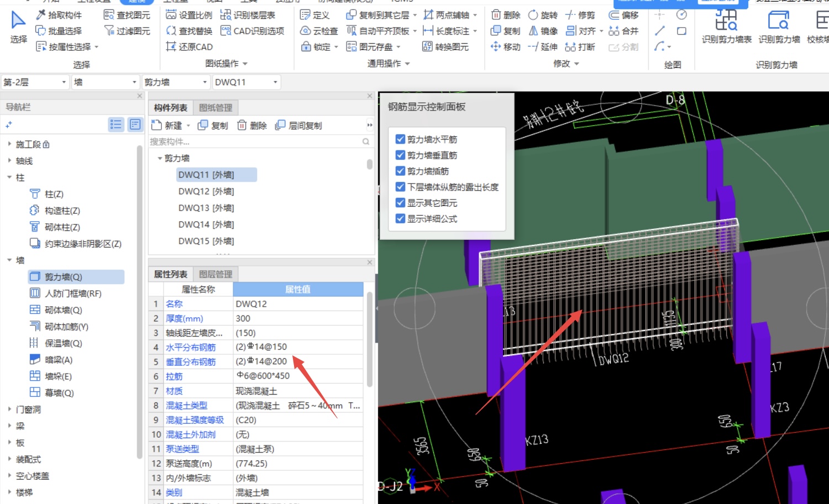
Task: Select the 镜像 mirror tool
Action: [x=543, y=31]
